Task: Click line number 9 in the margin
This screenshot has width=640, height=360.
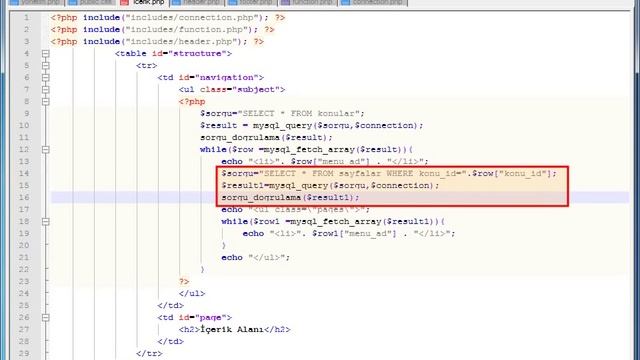Action: 27,113
